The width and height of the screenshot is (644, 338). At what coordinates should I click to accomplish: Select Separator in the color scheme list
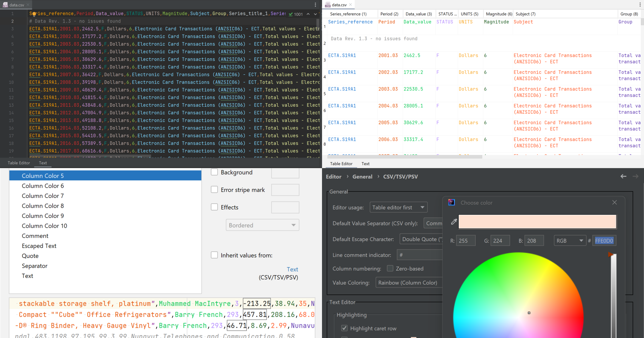point(105,266)
